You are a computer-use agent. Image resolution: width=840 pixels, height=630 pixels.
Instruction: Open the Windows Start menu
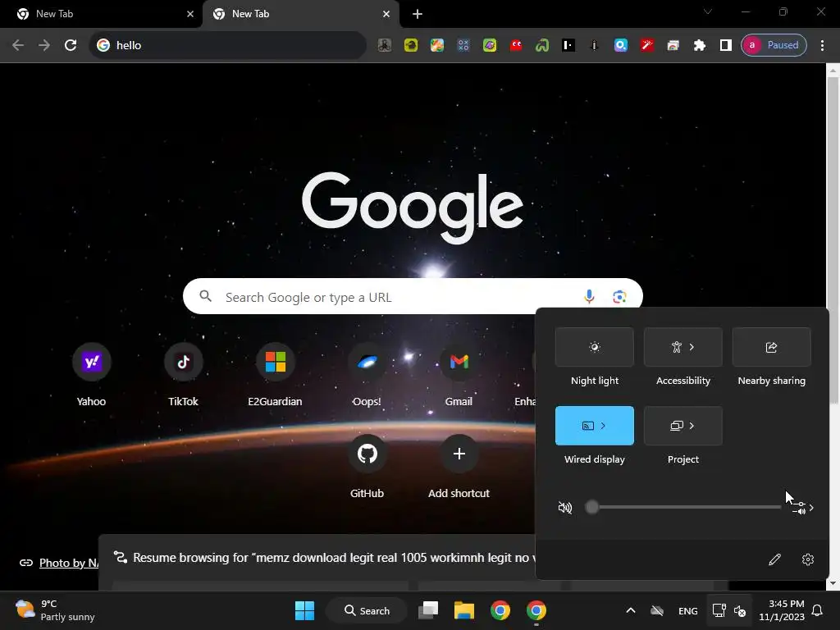305,610
